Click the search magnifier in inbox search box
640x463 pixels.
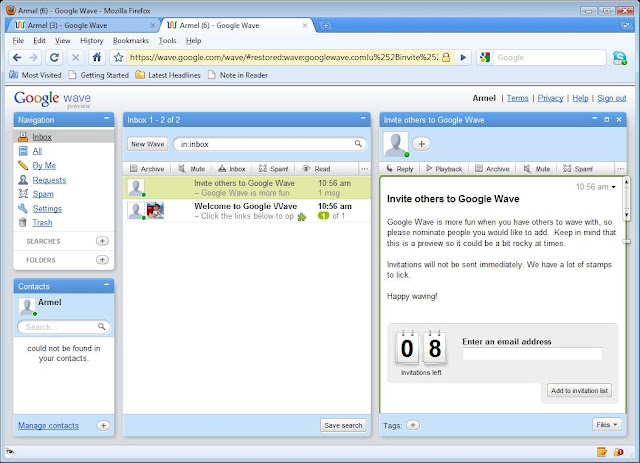pos(358,144)
